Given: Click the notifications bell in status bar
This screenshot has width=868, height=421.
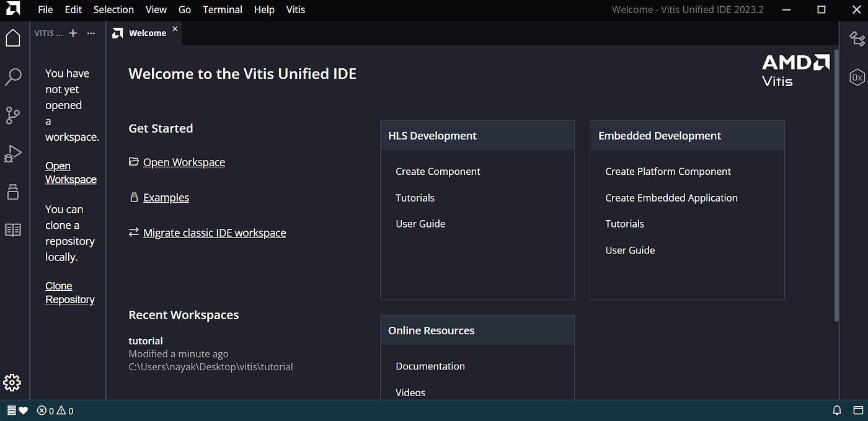Looking at the screenshot, I should pos(837,410).
